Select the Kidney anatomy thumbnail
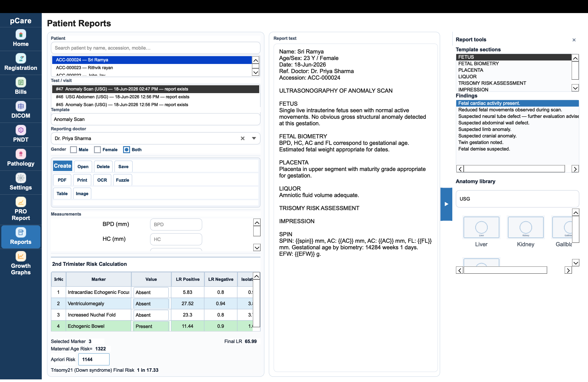The height and width of the screenshot is (382, 588). (x=526, y=231)
